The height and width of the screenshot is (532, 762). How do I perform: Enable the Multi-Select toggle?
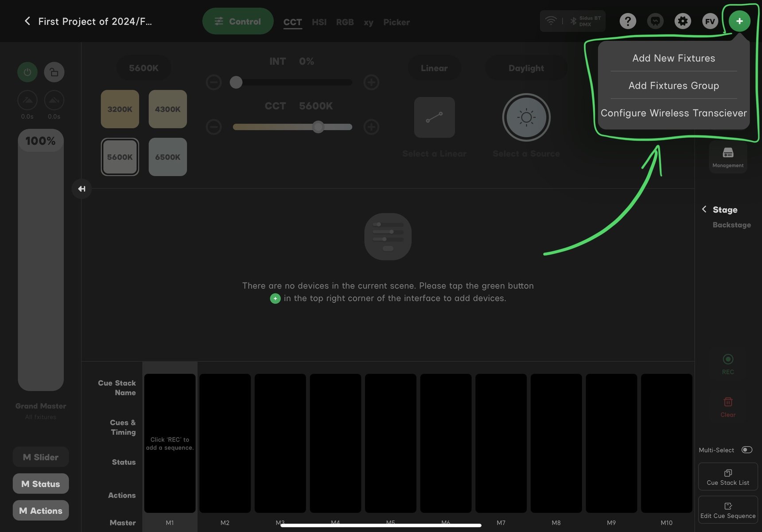coord(747,450)
